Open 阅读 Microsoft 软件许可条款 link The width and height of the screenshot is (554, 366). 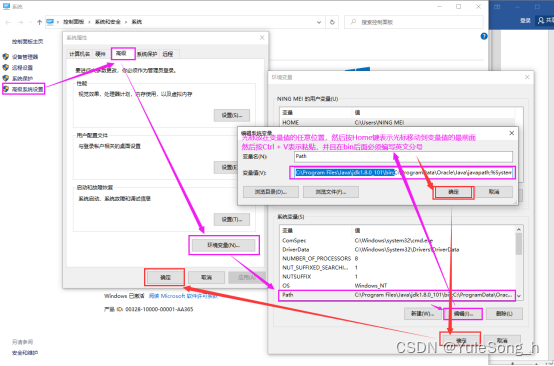pyautogui.click(x=183, y=296)
